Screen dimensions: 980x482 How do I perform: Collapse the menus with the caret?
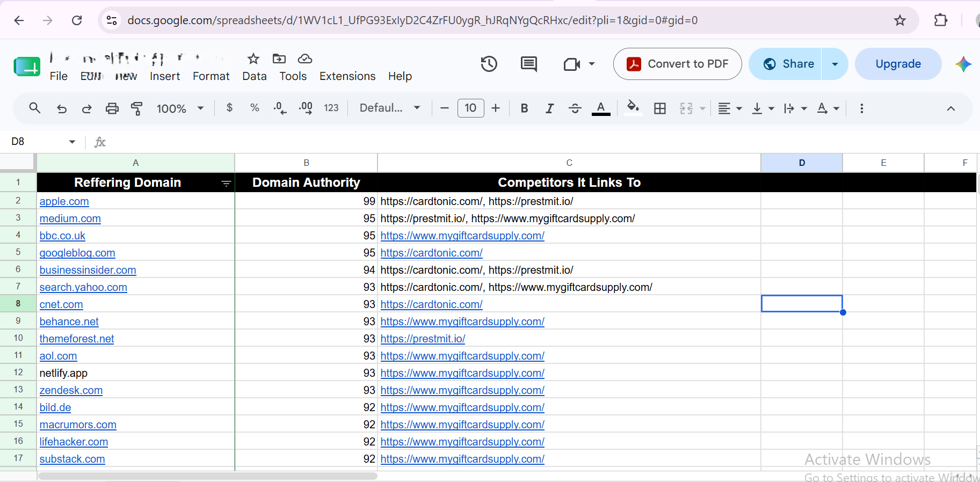point(951,108)
